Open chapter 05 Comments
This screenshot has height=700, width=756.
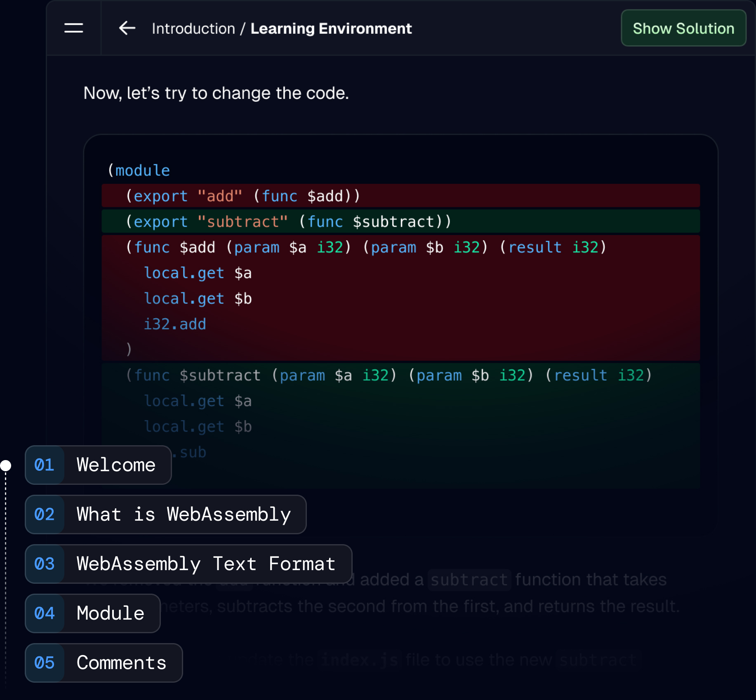[x=121, y=662]
